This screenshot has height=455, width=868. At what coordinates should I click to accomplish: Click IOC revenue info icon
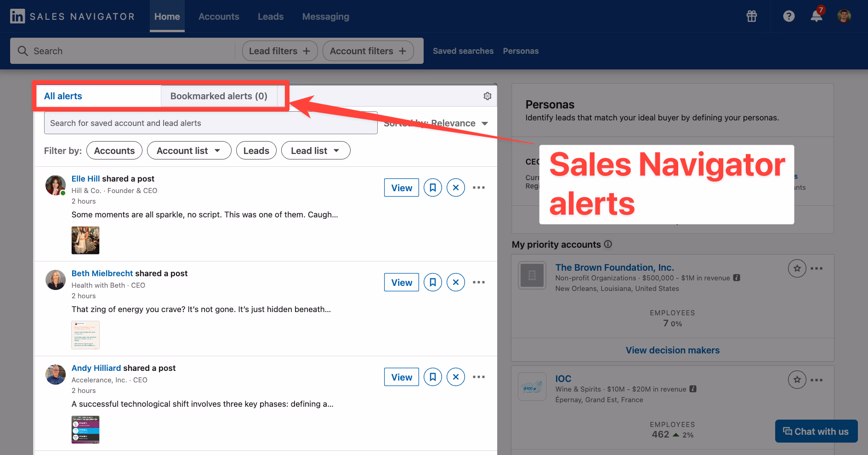(x=693, y=389)
